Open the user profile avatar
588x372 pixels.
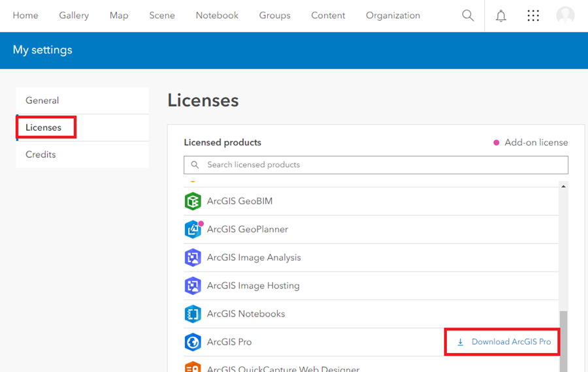pos(565,16)
